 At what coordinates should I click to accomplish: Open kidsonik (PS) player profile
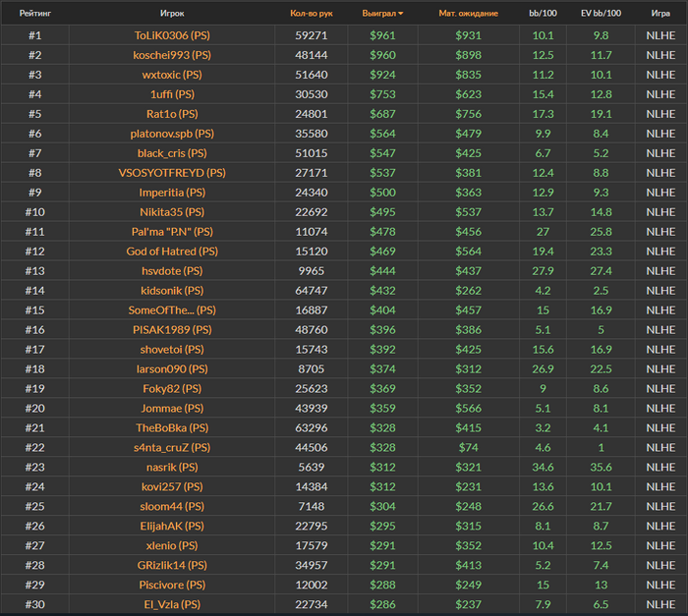pos(172,291)
